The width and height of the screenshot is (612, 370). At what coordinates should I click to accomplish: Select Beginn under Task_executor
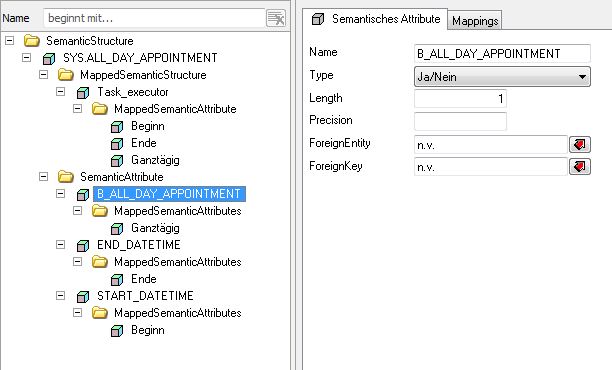pyautogui.click(x=148, y=126)
